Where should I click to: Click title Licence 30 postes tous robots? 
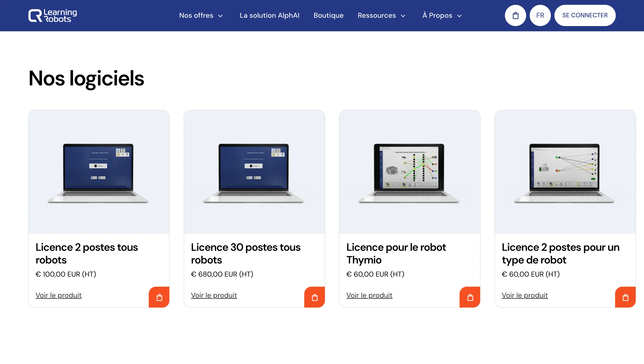pyautogui.click(x=246, y=253)
